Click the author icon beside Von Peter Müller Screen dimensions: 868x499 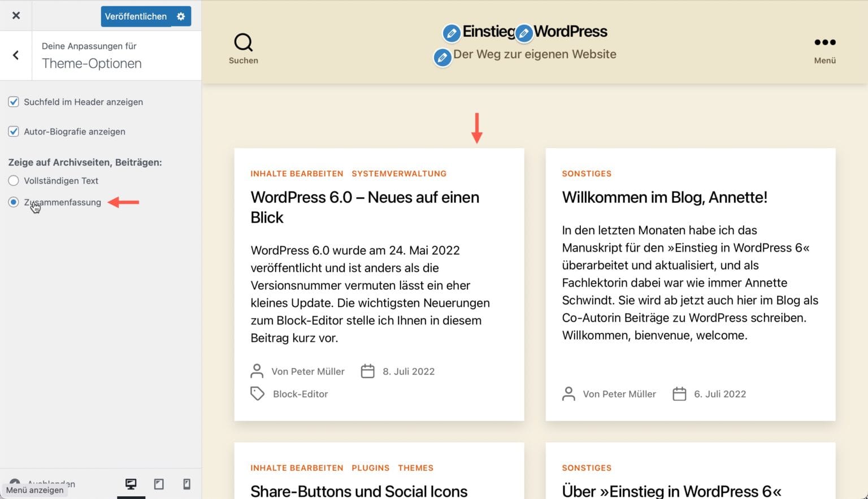pos(257,371)
